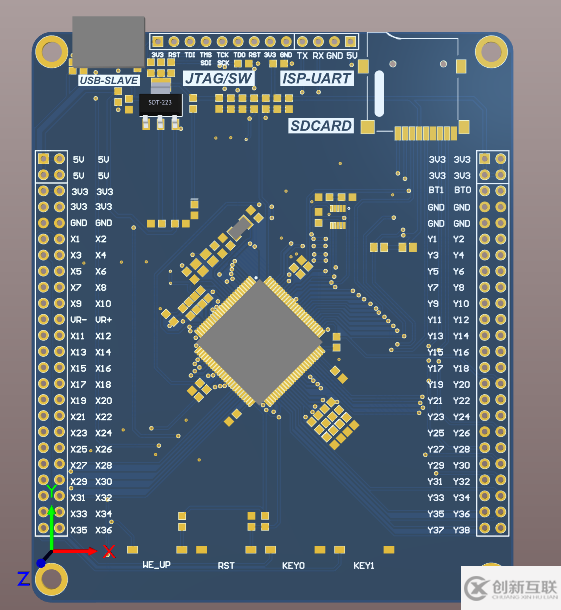Viewport: 561px width, 610px height.
Task: Click the ISP-UART silkscreen label
Action: click(316, 79)
